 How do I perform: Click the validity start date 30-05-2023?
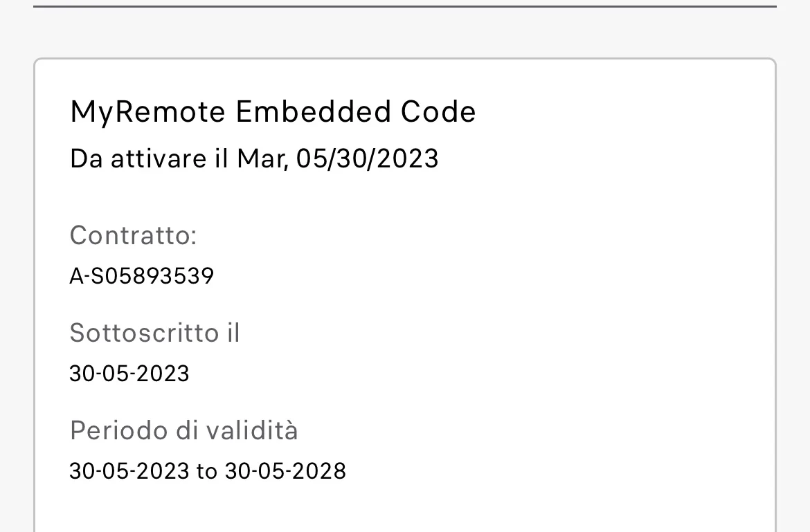pyautogui.click(x=129, y=472)
